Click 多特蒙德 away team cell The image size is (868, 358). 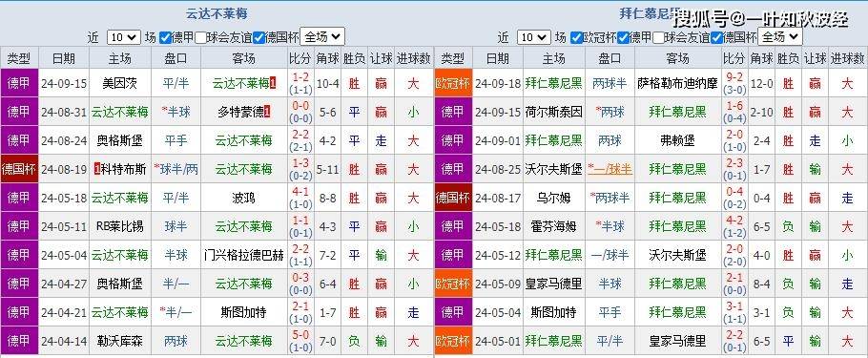244,112
